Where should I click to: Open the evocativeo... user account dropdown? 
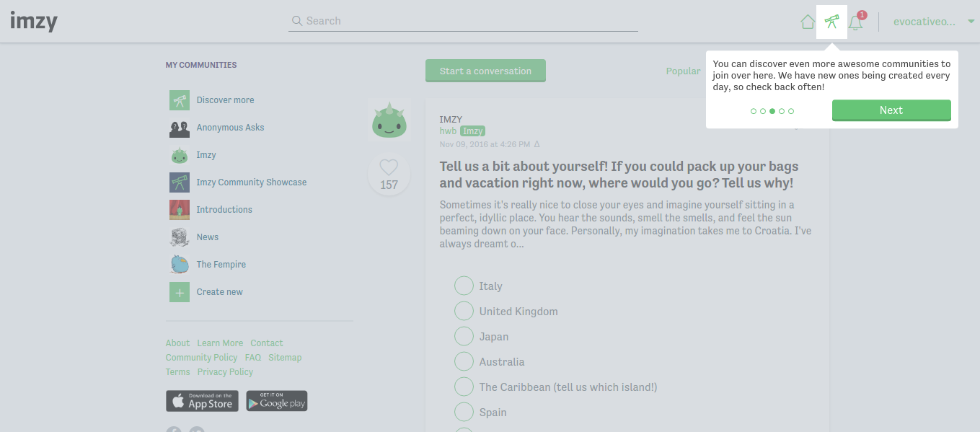[x=933, y=22]
